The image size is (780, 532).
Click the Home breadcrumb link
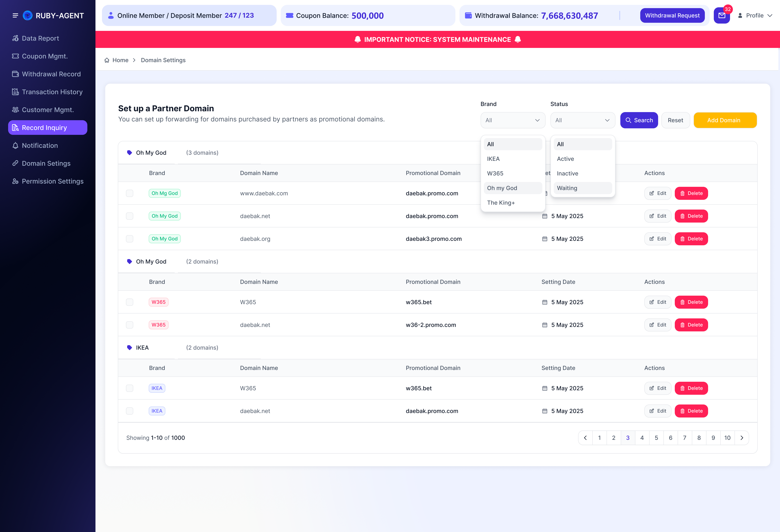coord(120,60)
